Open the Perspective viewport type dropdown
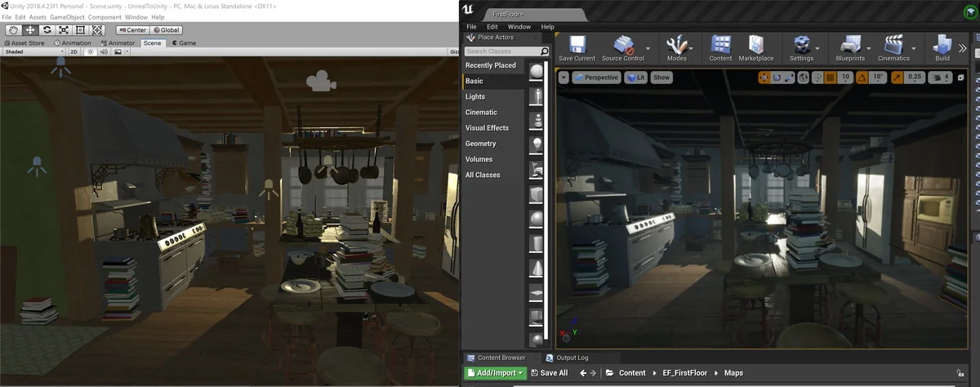980x387 pixels. pos(595,78)
